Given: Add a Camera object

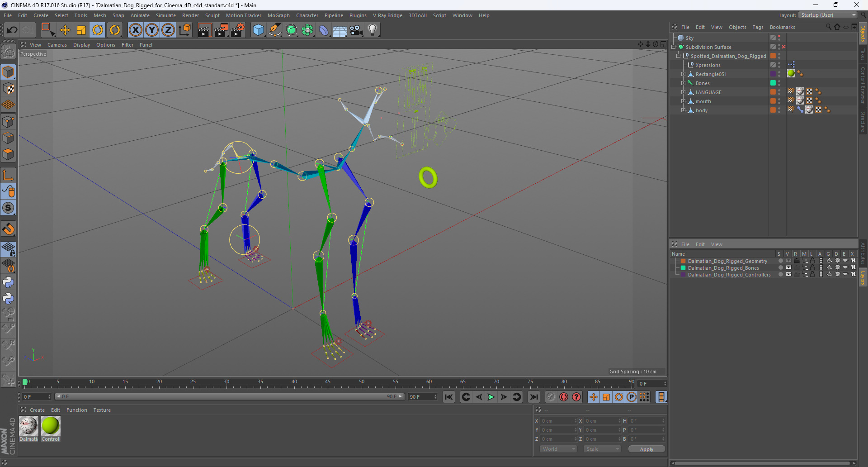Looking at the screenshot, I should (356, 30).
